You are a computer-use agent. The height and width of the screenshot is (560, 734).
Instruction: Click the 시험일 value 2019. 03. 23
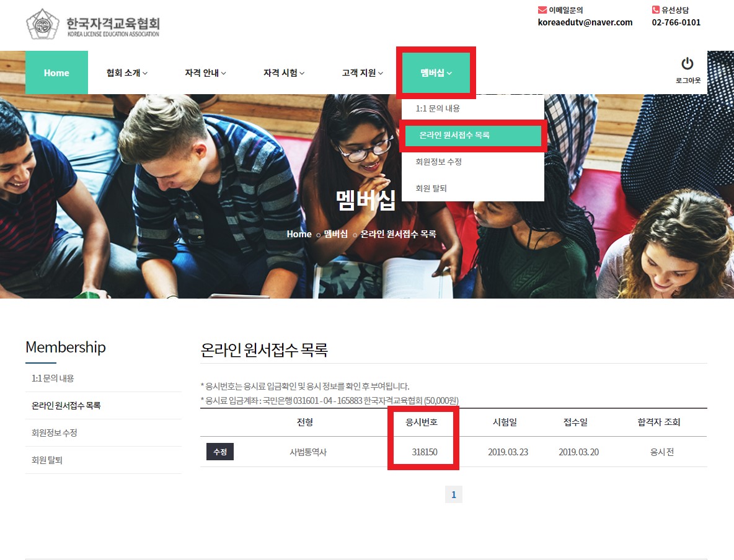[x=508, y=452]
